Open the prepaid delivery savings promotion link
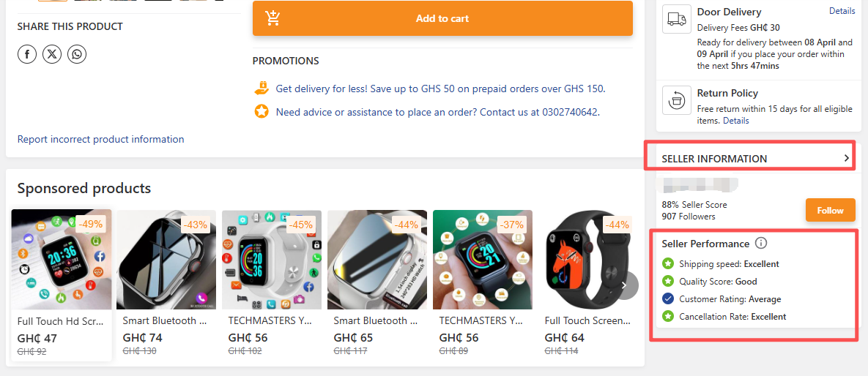868x376 pixels. click(x=440, y=89)
